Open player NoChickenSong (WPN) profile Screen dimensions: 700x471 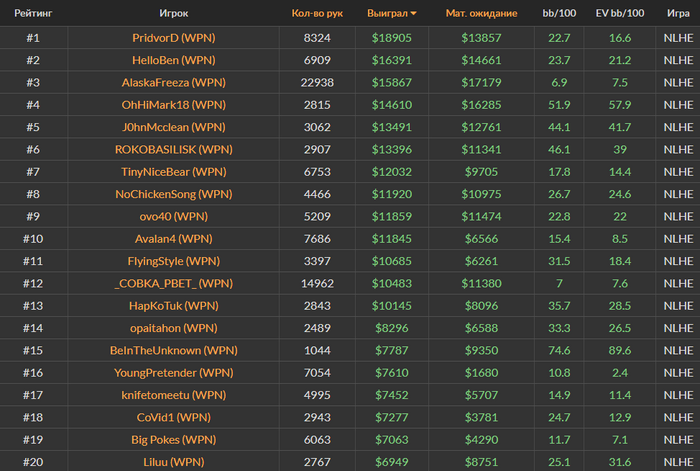(x=174, y=194)
